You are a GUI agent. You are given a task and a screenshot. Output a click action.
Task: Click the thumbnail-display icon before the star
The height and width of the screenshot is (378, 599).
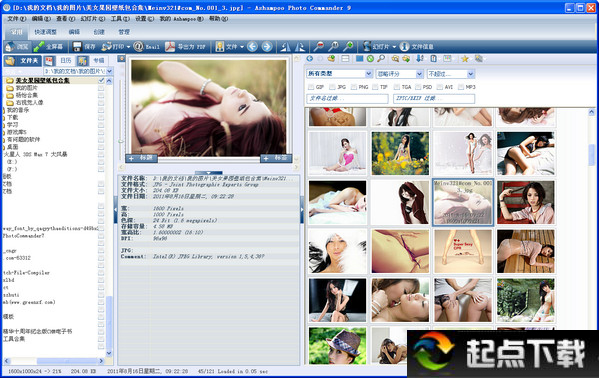point(447,58)
